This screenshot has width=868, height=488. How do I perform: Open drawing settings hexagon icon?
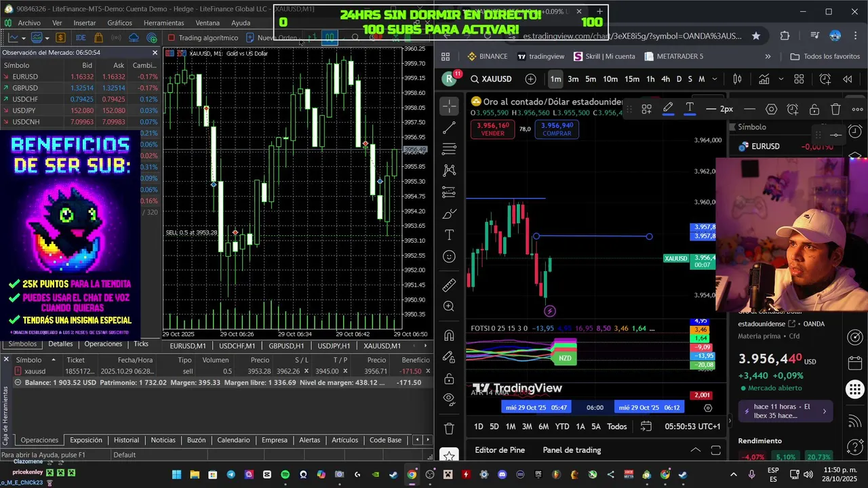771,109
